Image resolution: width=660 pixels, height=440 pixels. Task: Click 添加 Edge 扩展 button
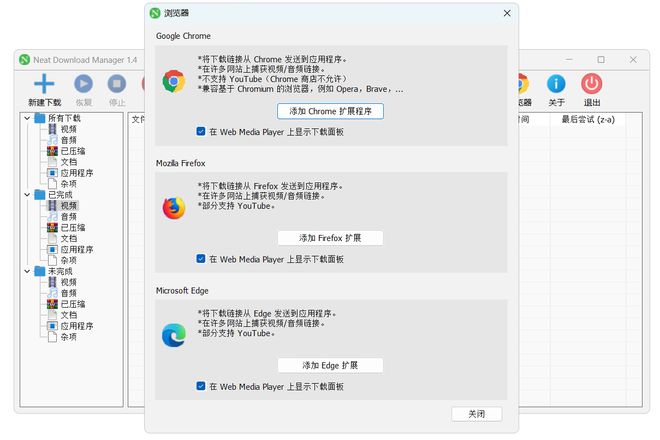[x=330, y=365]
